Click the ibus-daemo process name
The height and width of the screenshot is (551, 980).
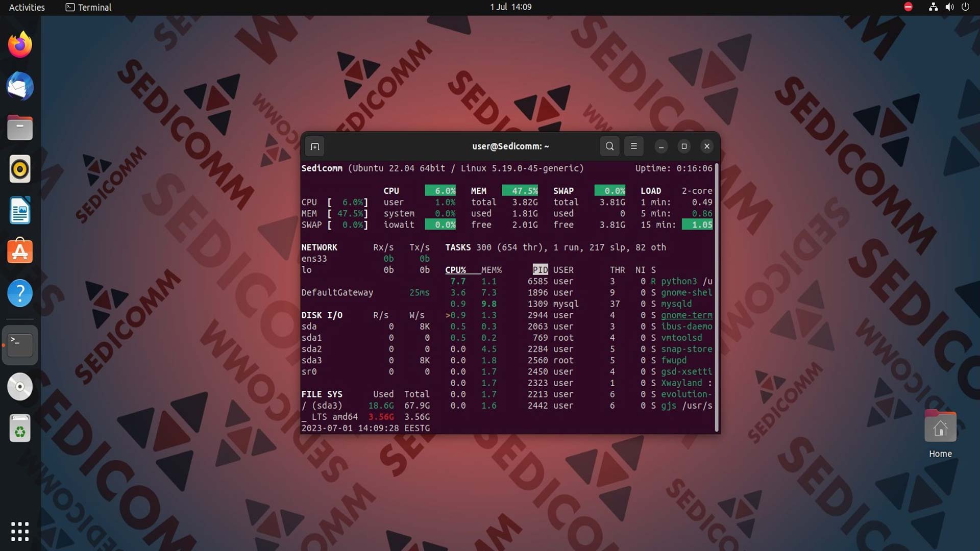pyautogui.click(x=687, y=327)
